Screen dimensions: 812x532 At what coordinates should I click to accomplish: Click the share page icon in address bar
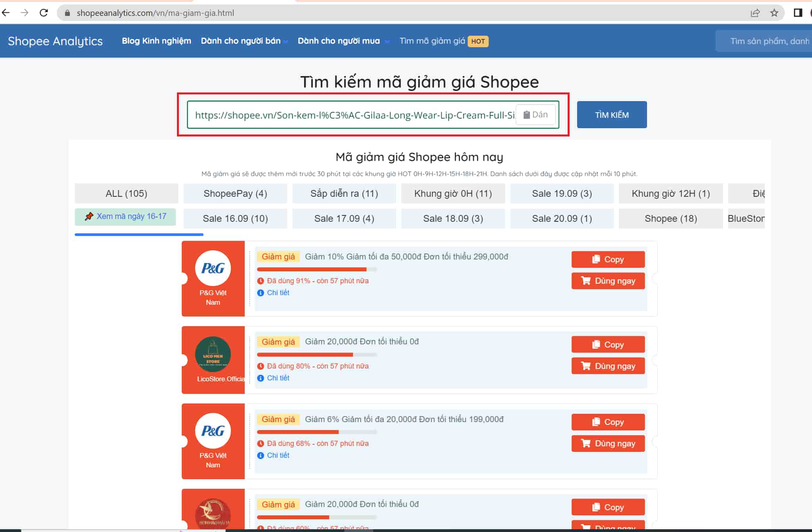pyautogui.click(x=755, y=13)
